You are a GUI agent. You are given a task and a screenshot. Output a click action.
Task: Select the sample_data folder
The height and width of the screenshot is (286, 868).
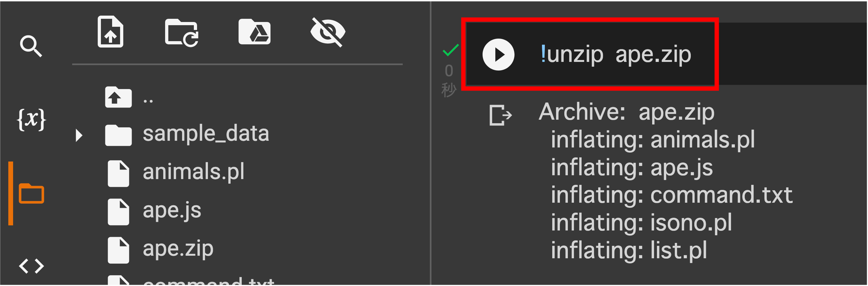[x=206, y=134]
